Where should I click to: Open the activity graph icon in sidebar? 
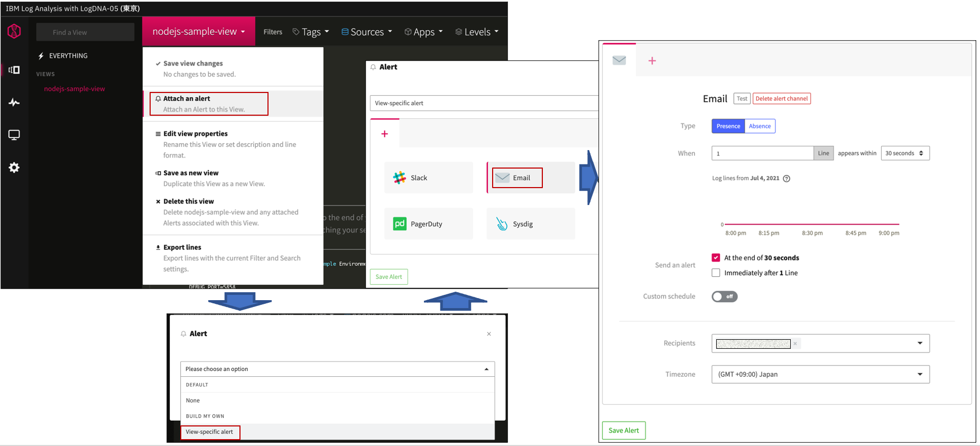click(14, 103)
